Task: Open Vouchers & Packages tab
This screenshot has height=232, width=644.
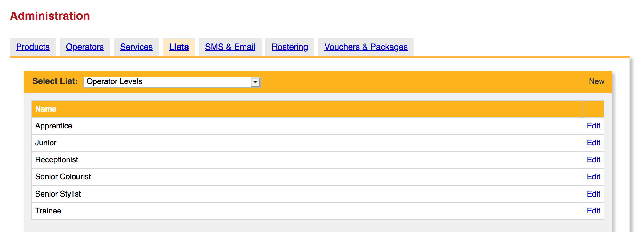Action: (x=366, y=47)
